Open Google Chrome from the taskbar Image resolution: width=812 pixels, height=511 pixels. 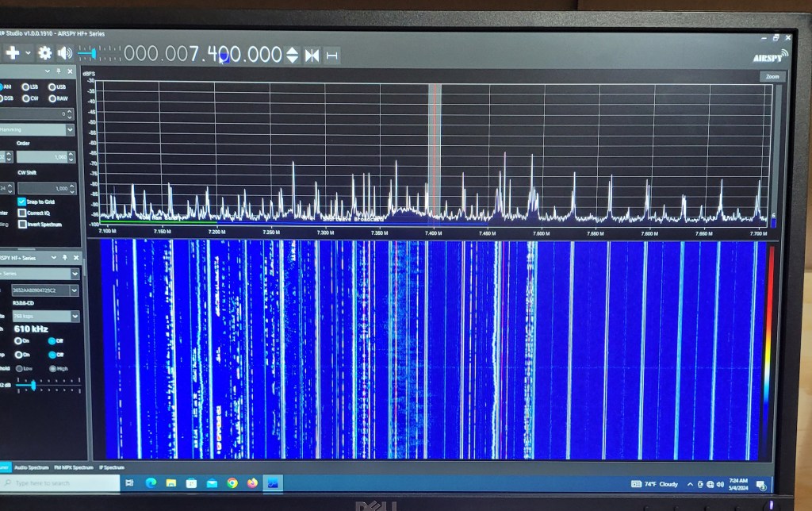[232, 482]
